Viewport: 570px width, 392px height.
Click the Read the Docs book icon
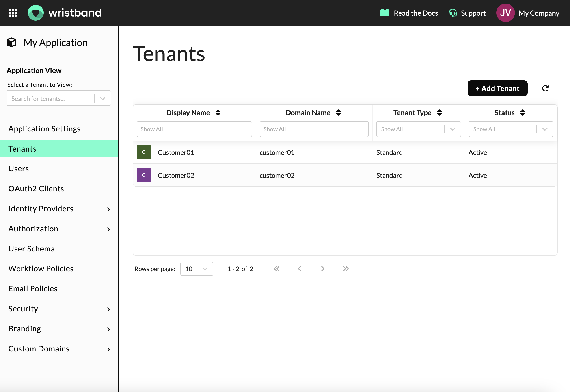pos(384,13)
